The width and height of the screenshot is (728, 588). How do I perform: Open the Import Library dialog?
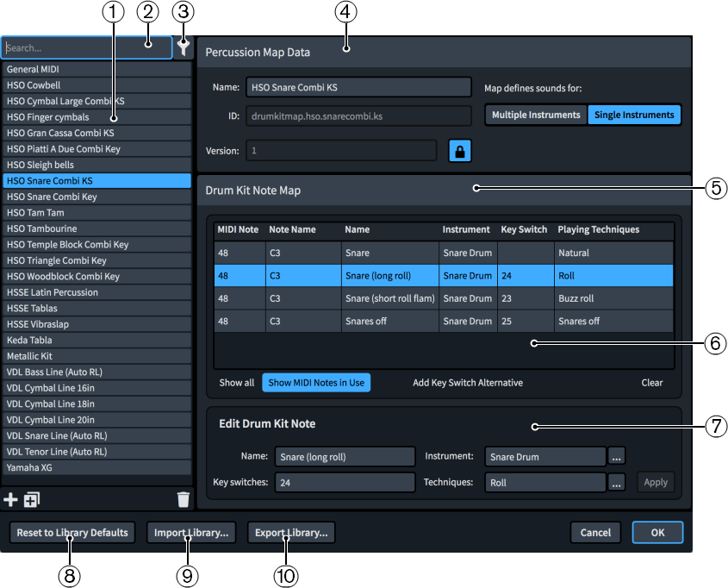click(190, 532)
